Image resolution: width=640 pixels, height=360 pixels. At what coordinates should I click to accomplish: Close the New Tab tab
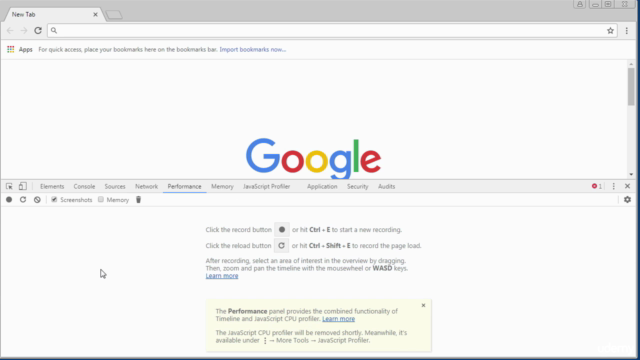point(95,14)
